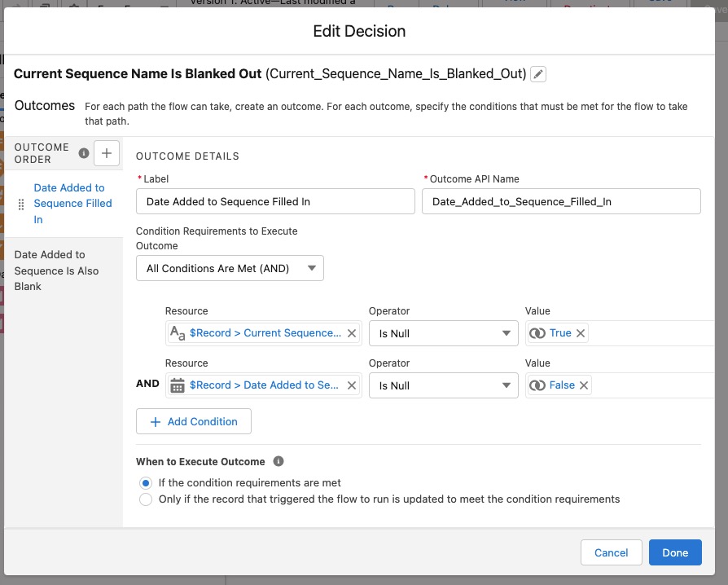Image resolution: width=728 pixels, height=585 pixels.
Task: Select 'Only if the record...is updated' option
Action: (x=146, y=499)
